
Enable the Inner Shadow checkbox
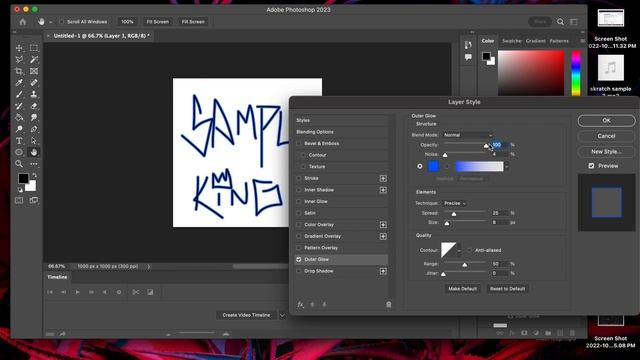[299, 190]
